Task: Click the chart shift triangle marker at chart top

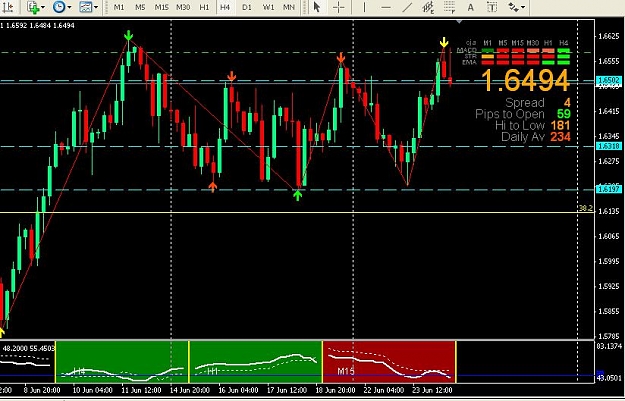Action: coord(459,22)
